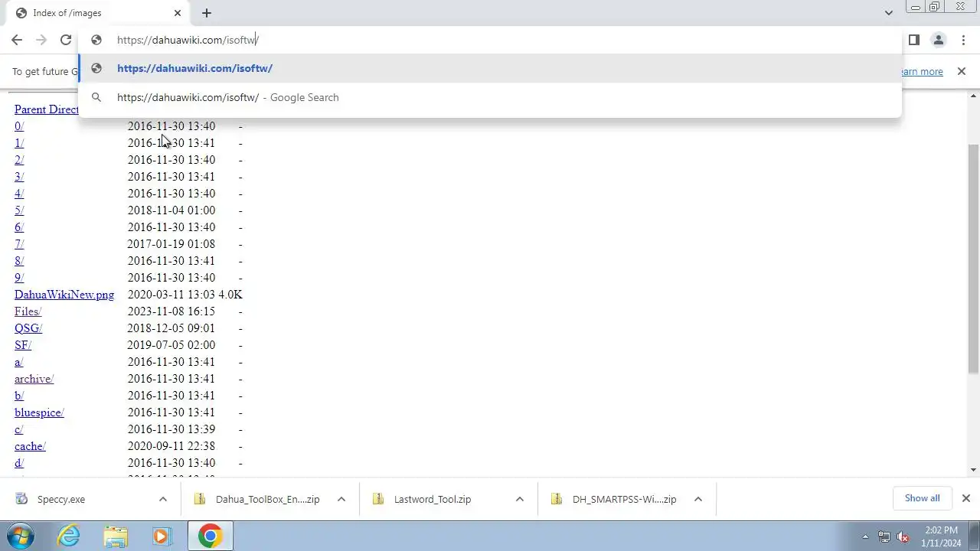The image size is (980, 551).
Task: Open the bluespice/ directory link
Action: pos(39,412)
